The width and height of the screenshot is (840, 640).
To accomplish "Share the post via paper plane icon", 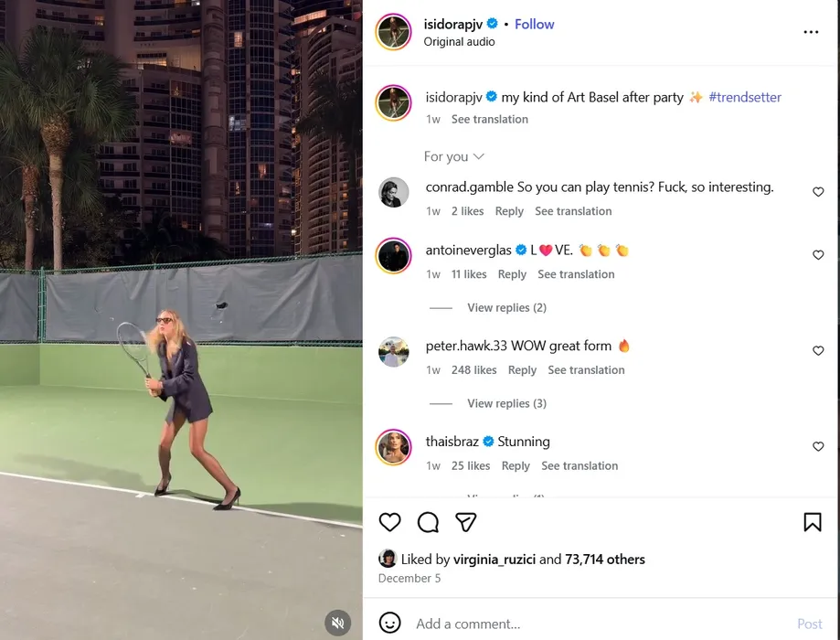I will point(465,522).
